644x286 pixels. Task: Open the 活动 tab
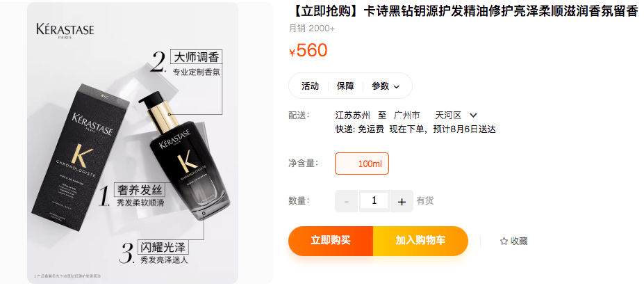click(x=310, y=86)
